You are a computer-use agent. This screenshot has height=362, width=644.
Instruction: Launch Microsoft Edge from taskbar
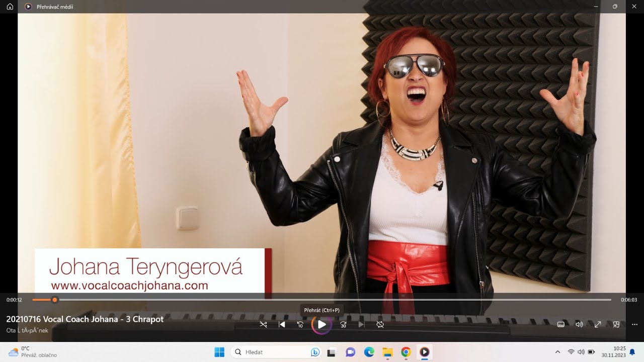369,352
